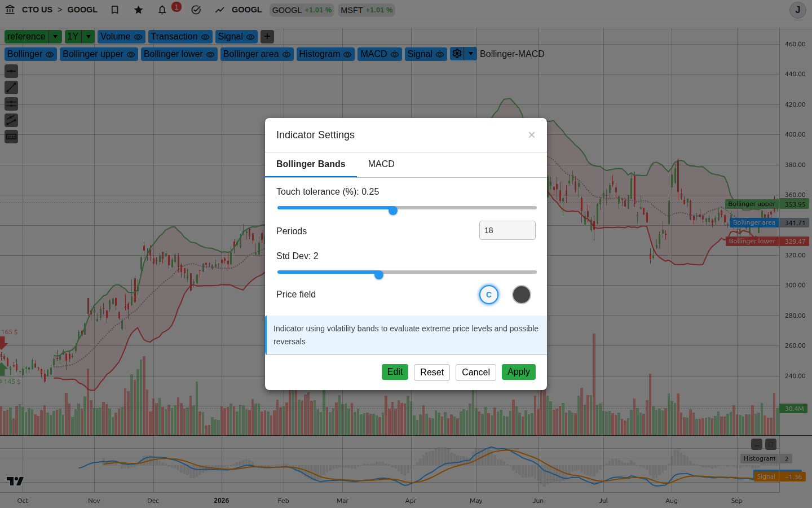Select the trend line drawing tool
812x508 pixels.
11,87
